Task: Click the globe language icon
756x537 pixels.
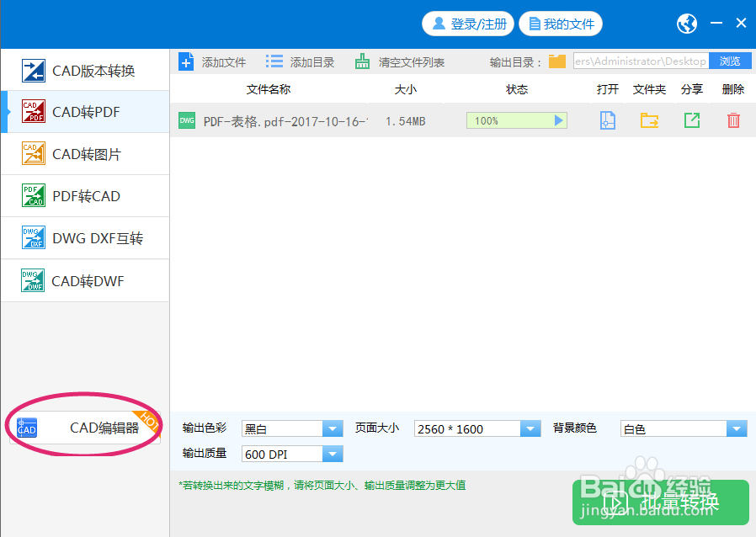Action: (686, 24)
